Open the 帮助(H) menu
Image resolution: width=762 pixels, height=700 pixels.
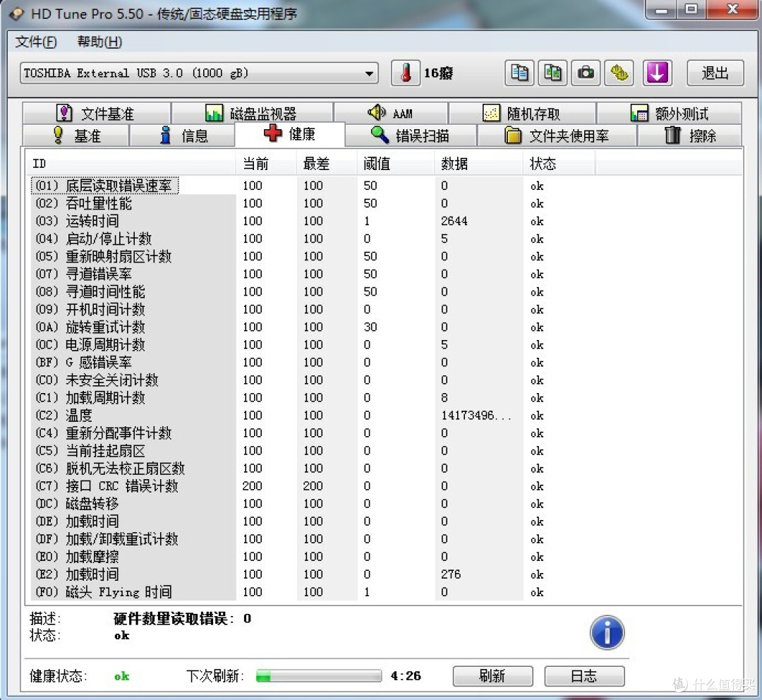(99, 42)
